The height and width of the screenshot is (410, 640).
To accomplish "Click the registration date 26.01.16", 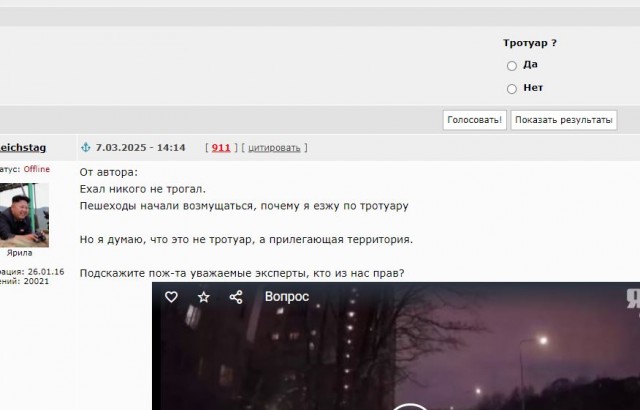I will pyautogui.click(x=46, y=272).
